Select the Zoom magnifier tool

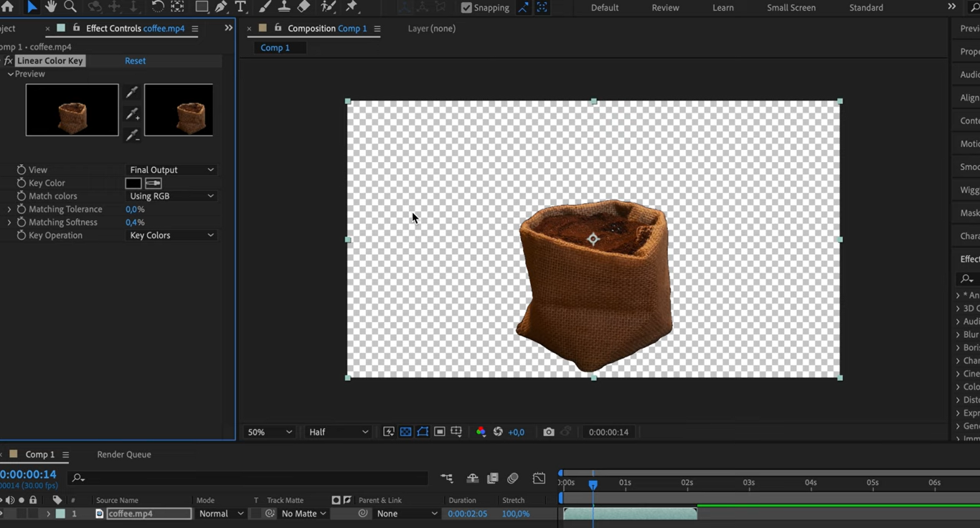point(70,7)
